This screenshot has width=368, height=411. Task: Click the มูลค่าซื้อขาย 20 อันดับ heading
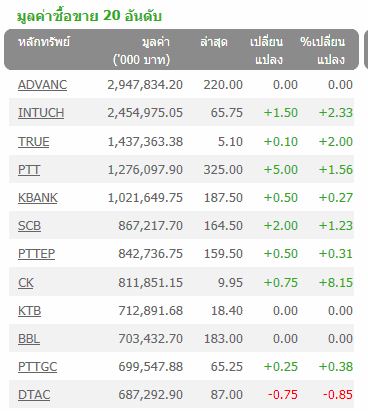coord(89,16)
